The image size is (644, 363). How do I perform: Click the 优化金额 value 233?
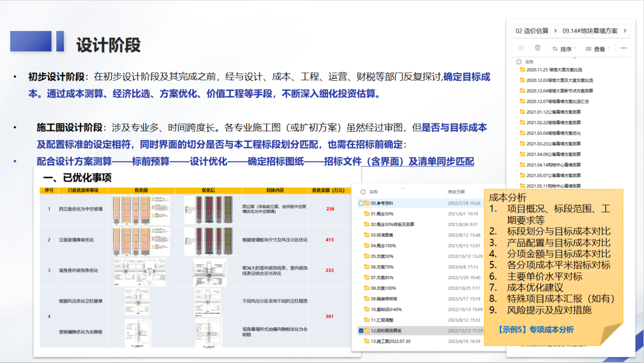330,271
